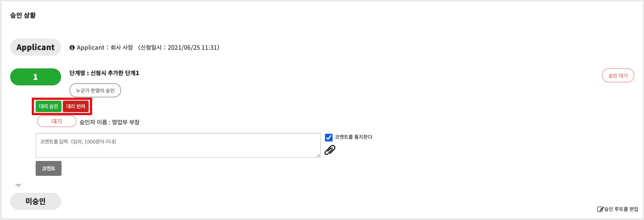Select the green step 1 badge
This screenshot has width=644, height=220.
click(x=36, y=77)
